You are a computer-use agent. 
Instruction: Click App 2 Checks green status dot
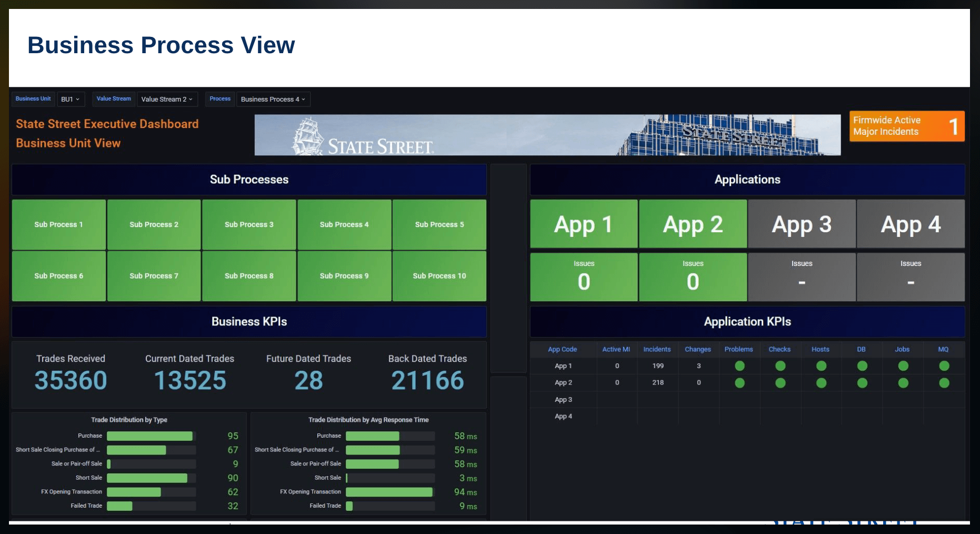point(781,383)
